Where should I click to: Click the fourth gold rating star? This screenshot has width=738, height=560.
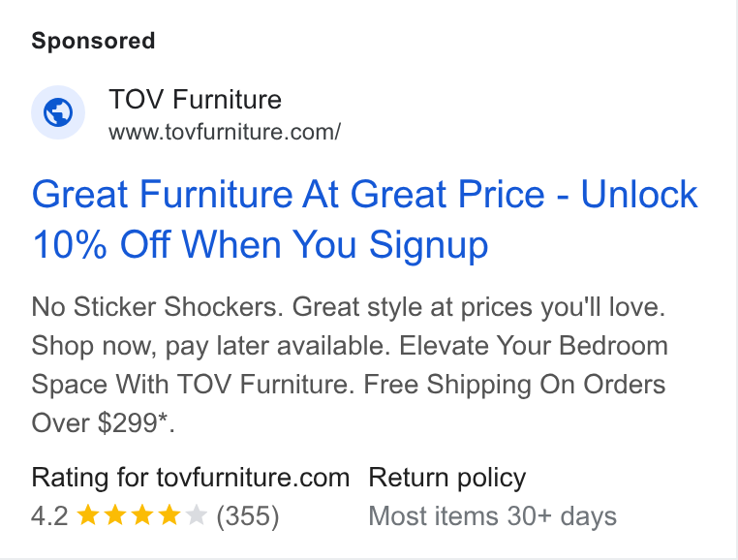(169, 515)
